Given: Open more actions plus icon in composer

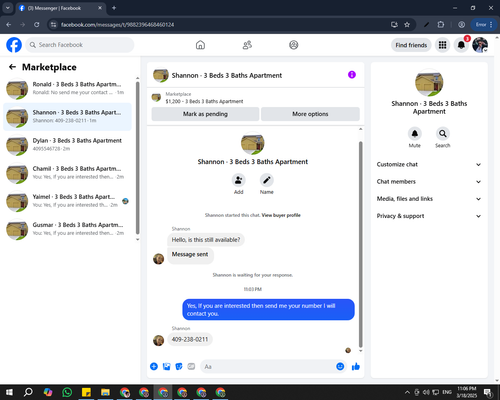Looking at the screenshot, I should pos(154,367).
